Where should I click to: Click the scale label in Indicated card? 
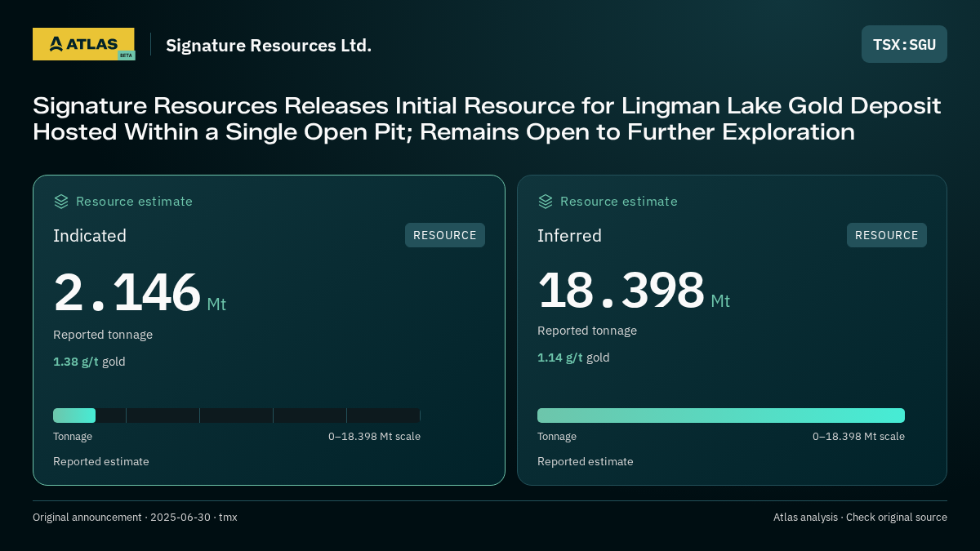pyautogui.click(x=374, y=437)
